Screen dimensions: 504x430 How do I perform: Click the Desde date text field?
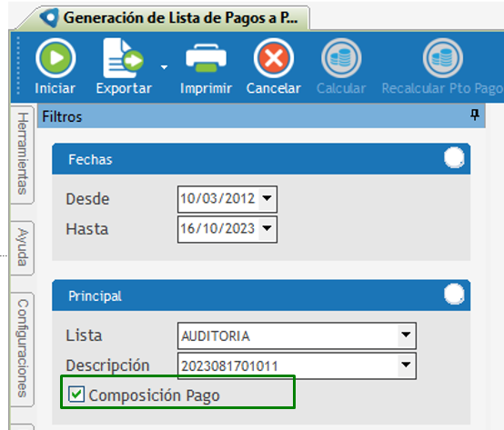click(x=218, y=199)
